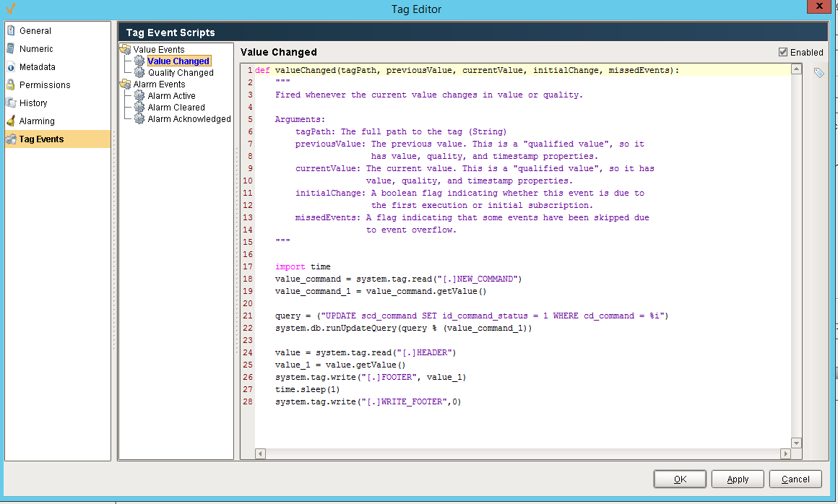Toggle the Enabled checkbox
This screenshot has height=504, width=838.
(783, 52)
